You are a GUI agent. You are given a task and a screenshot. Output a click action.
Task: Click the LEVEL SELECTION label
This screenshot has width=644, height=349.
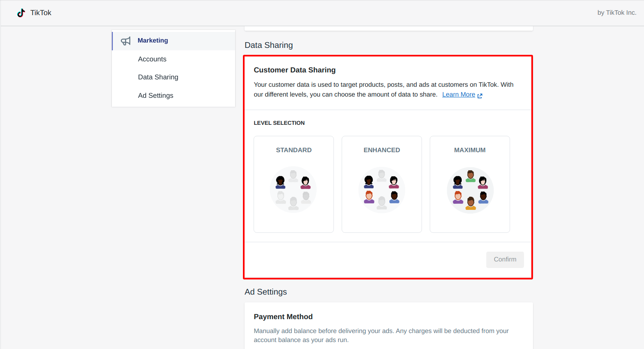click(x=279, y=123)
